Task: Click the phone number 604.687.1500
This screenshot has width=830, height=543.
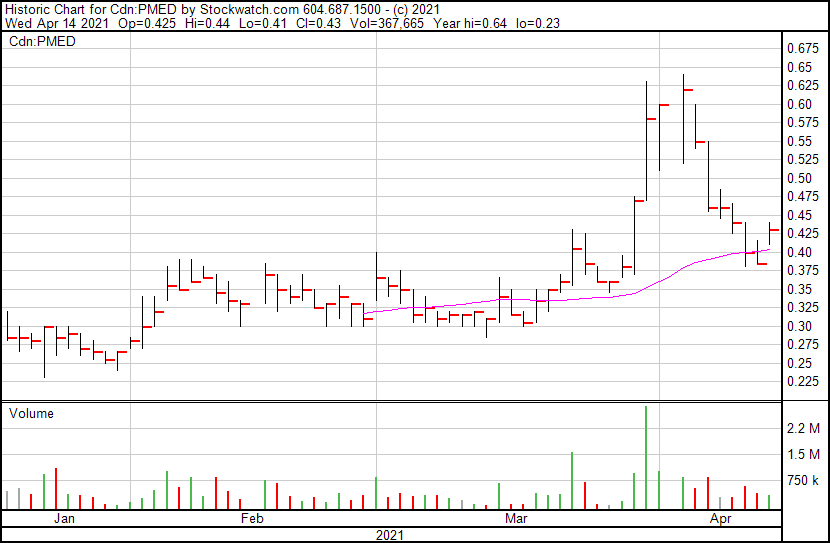Action: pyautogui.click(x=341, y=10)
